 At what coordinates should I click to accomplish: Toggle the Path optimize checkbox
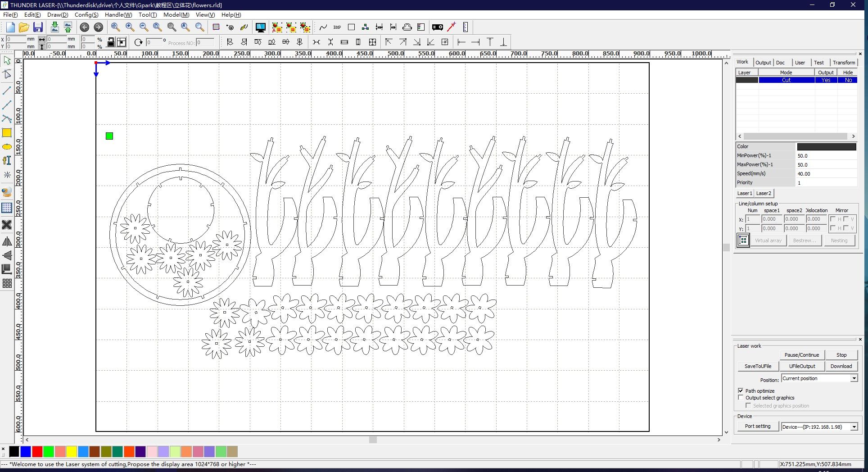coord(741,390)
